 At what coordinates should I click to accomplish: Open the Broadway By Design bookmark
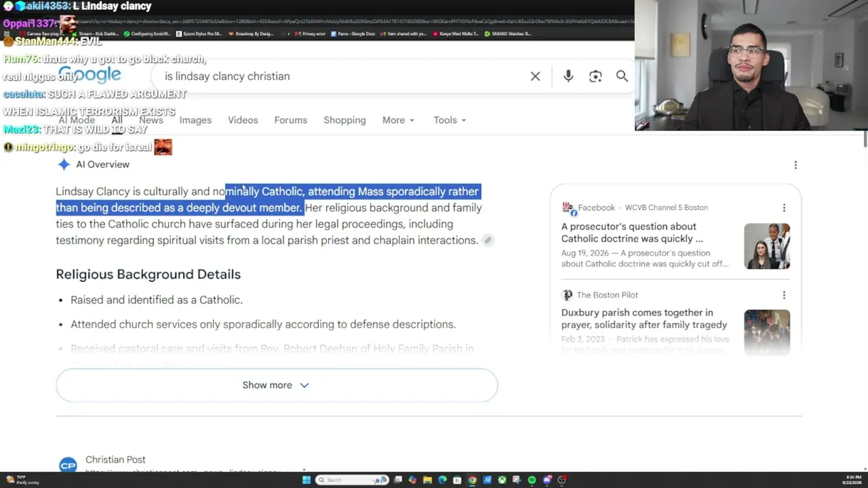[251, 33]
